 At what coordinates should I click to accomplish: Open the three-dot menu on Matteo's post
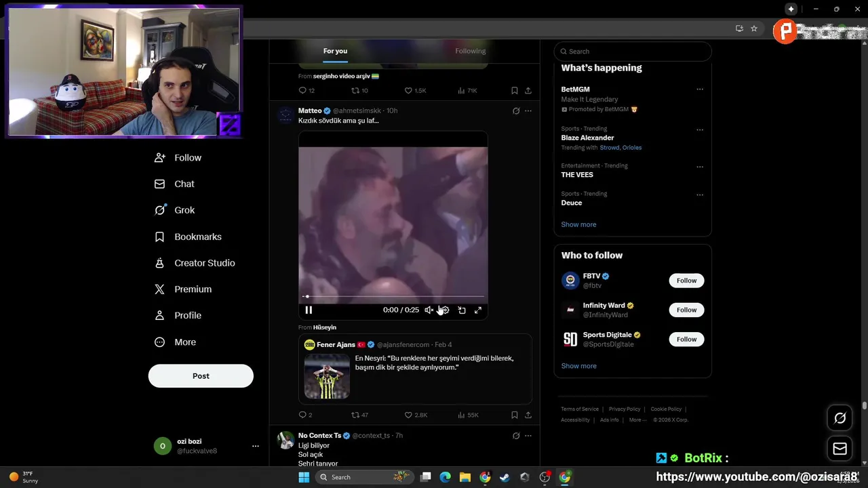coord(528,111)
